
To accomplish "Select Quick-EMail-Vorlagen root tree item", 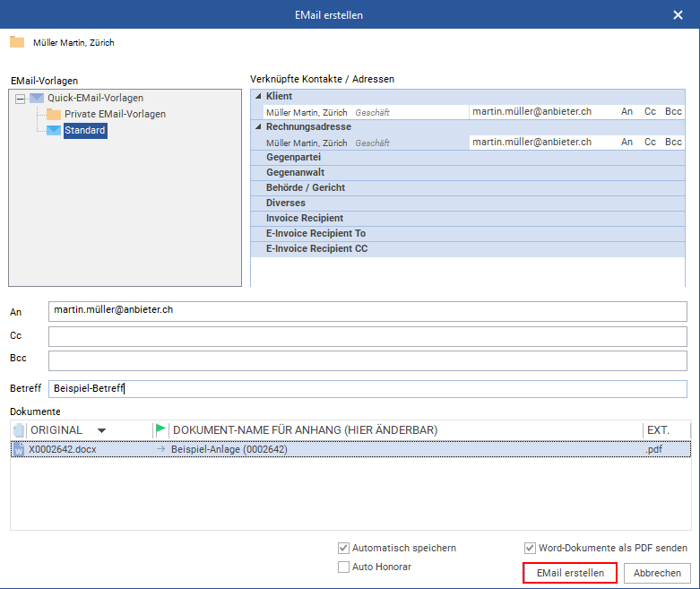I will [x=96, y=98].
